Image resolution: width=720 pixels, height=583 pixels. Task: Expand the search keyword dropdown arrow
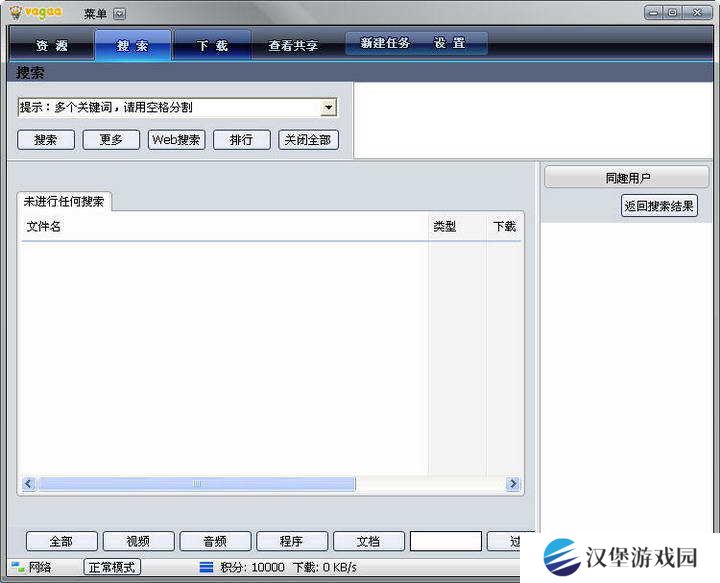pyautogui.click(x=328, y=107)
